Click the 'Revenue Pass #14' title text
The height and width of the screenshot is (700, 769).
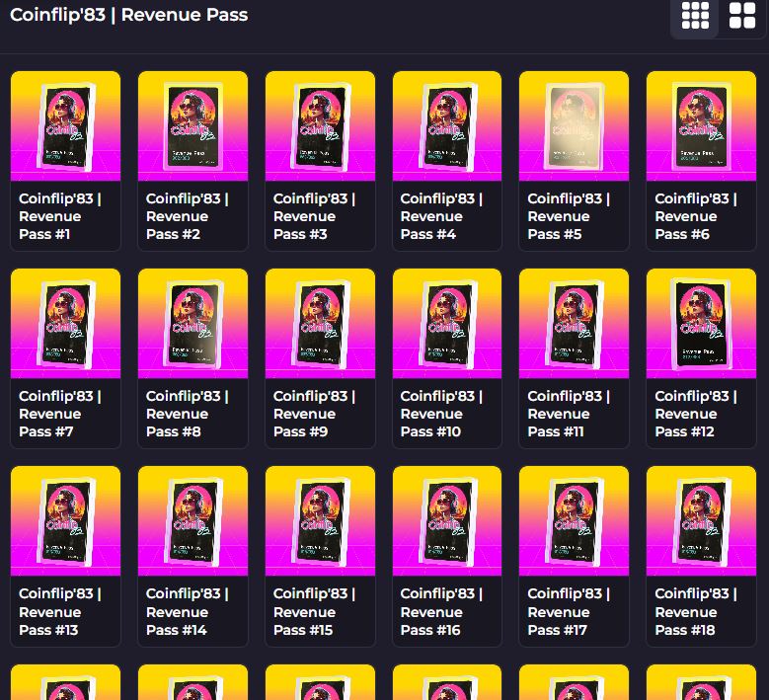(188, 612)
